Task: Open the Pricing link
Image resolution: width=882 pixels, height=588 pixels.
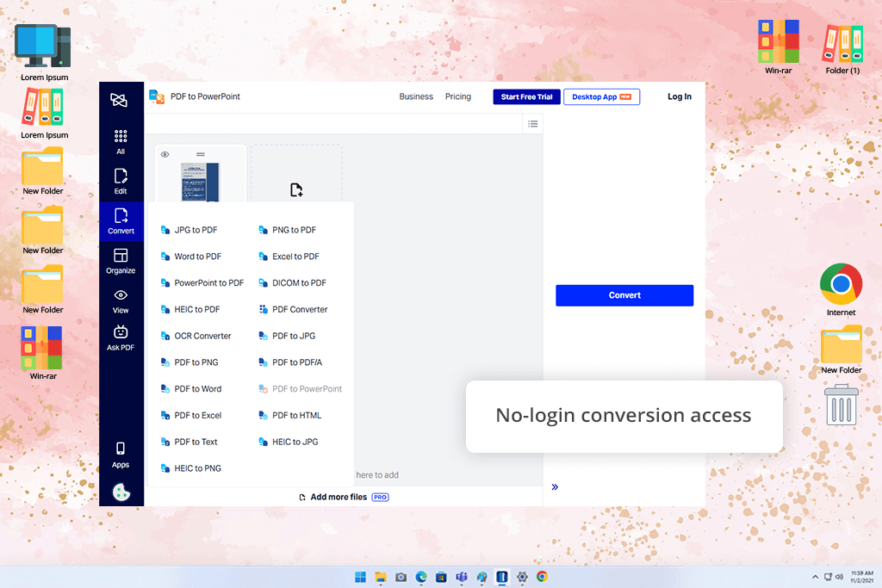Action: coord(458,96)
